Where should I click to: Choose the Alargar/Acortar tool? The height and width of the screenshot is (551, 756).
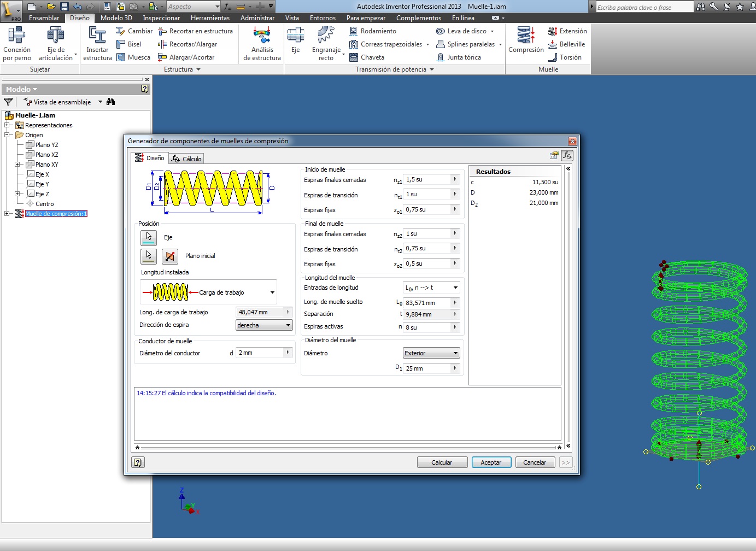point(186,57)
